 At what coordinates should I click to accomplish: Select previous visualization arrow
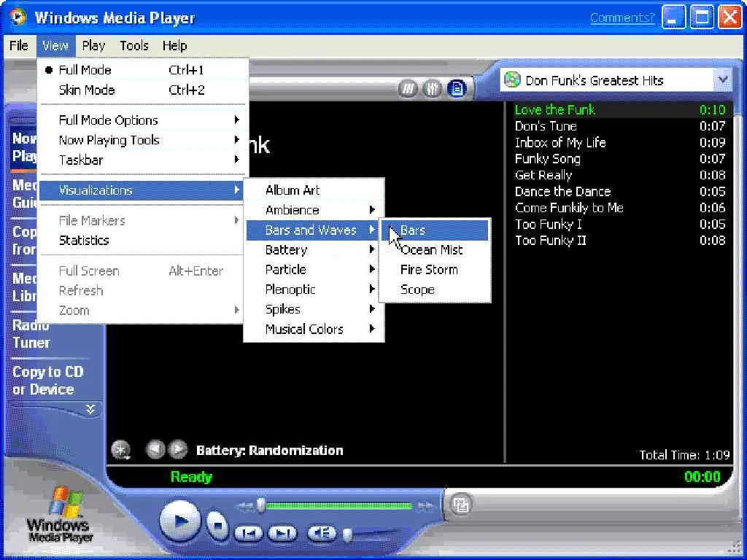point(155,449)
